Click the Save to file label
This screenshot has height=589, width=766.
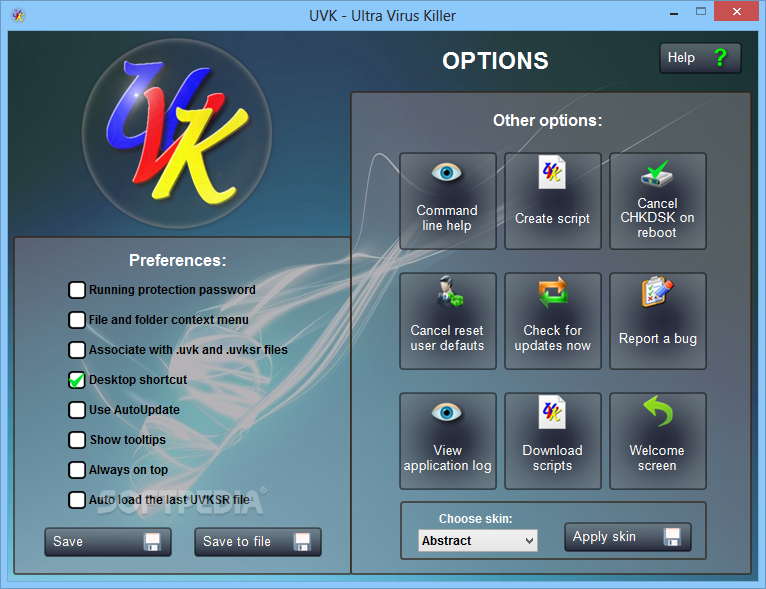[237, 542]
